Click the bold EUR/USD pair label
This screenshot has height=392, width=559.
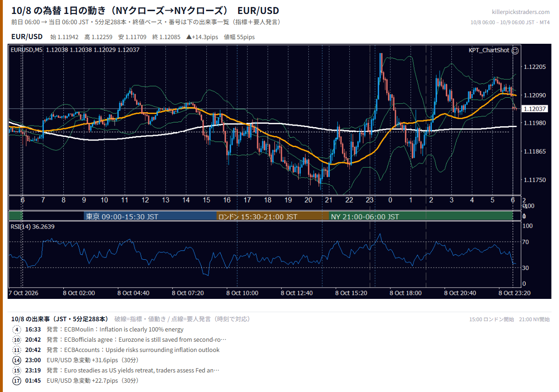click(27, 37)
